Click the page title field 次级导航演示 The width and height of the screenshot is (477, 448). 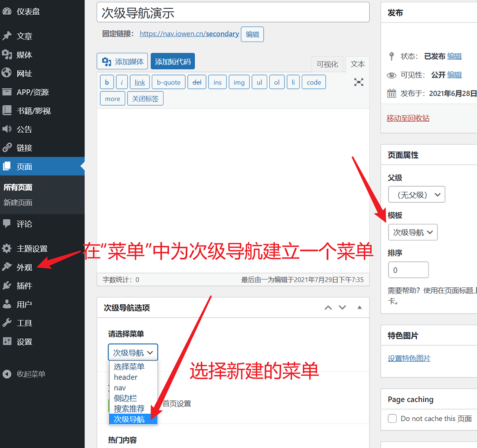tap(233, 13)
